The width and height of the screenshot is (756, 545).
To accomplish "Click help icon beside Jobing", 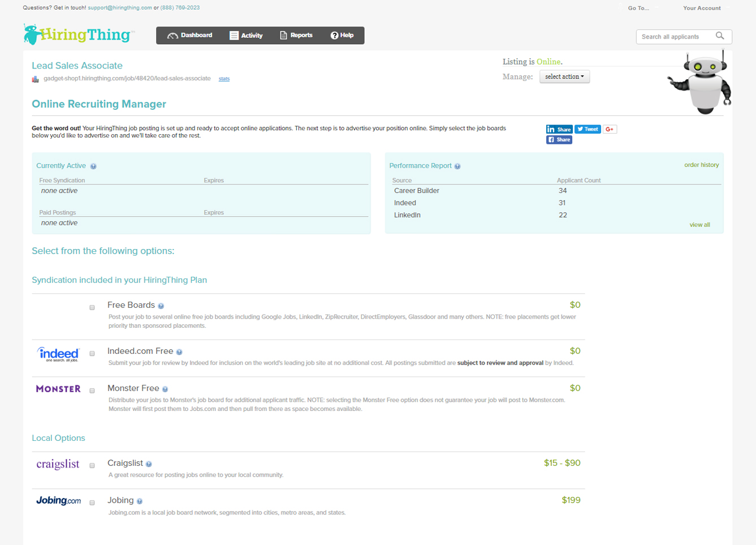I will click(140, 501).
